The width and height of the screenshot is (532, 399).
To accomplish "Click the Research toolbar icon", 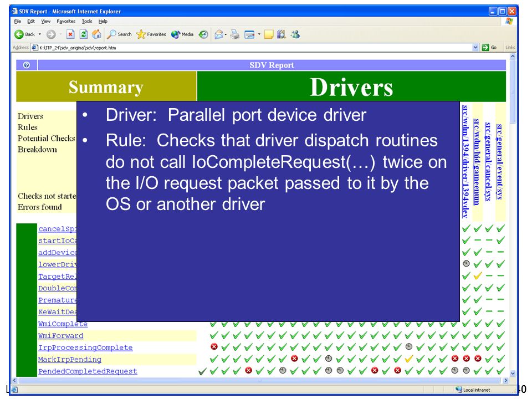I will pos(282,34).
